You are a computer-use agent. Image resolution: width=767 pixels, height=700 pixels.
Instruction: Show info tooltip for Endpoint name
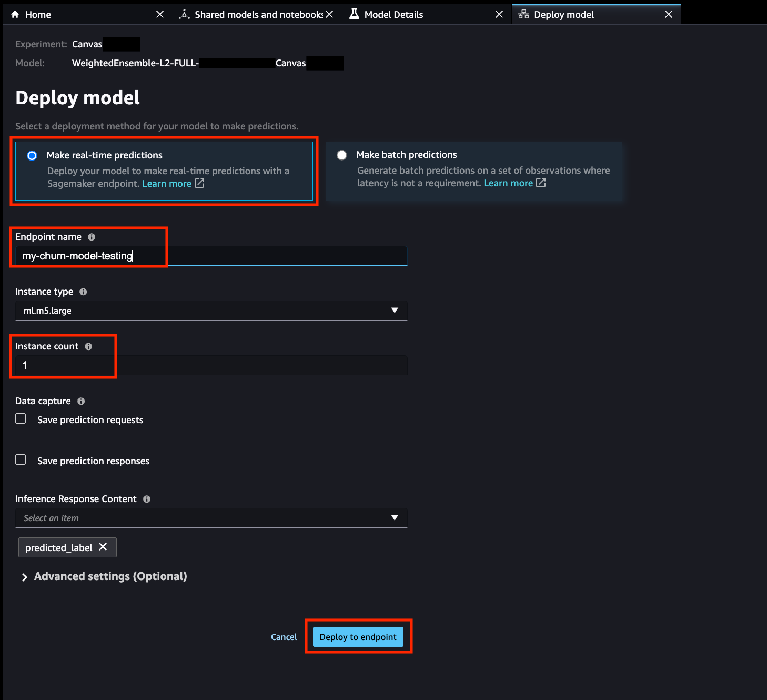[92, 237]
